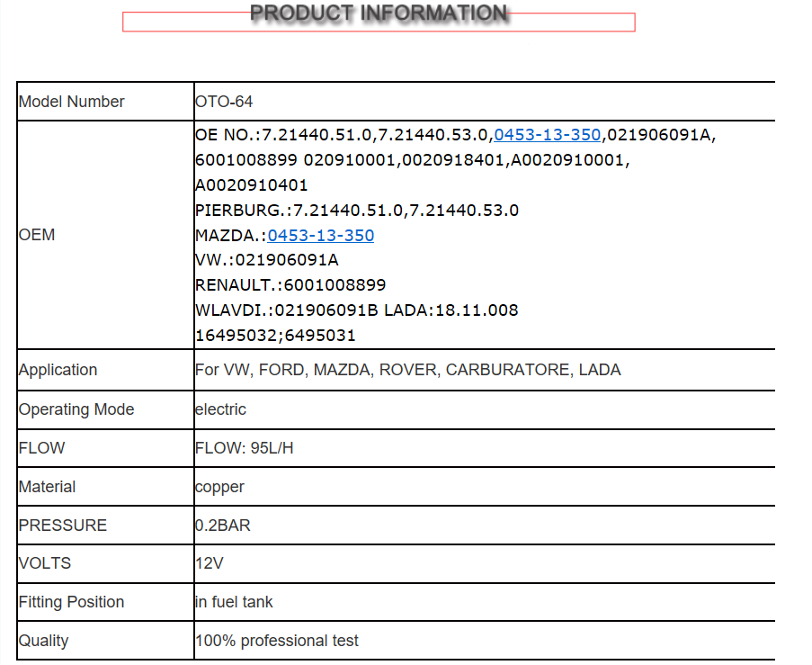Click the value '100% professional test'
This screenshot has width=812, height=665.
point(277,641)
